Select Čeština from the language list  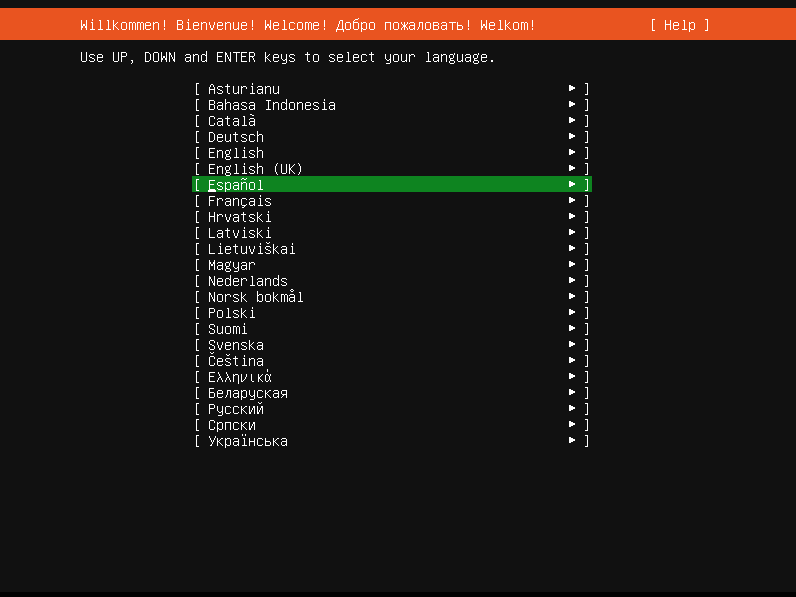[235, 361]
